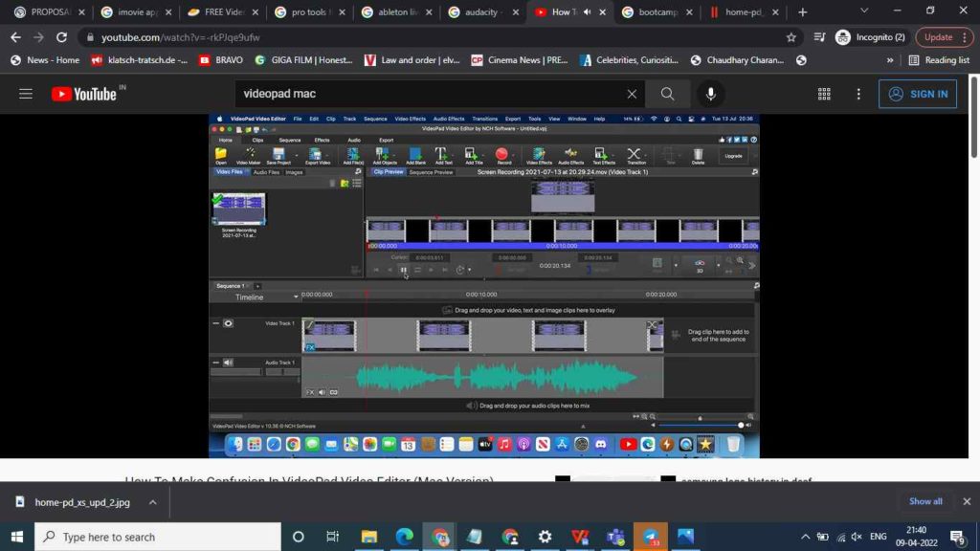Search with voice using the microphone icon
This screenshot has width=980, height=551.
pyautogui.click(x=711, y=94)
